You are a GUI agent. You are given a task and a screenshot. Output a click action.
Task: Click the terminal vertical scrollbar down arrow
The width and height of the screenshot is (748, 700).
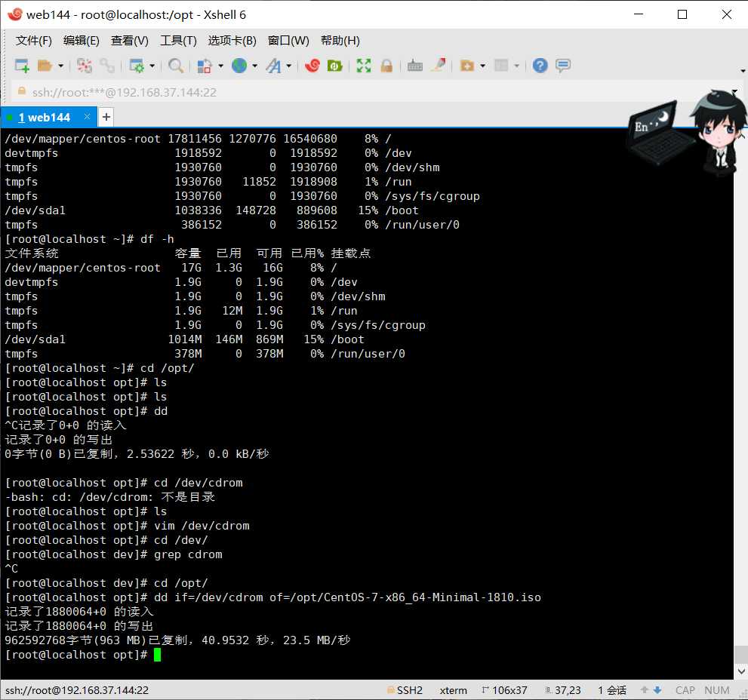tap(741, 671)
